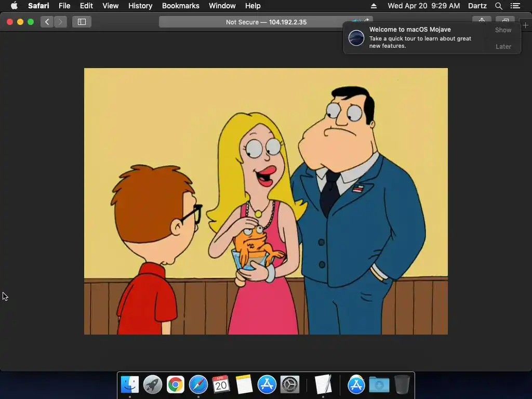This screenshot has width=532, height=399.
Task: Open the Apple menu
Action: tap(14, 6)
